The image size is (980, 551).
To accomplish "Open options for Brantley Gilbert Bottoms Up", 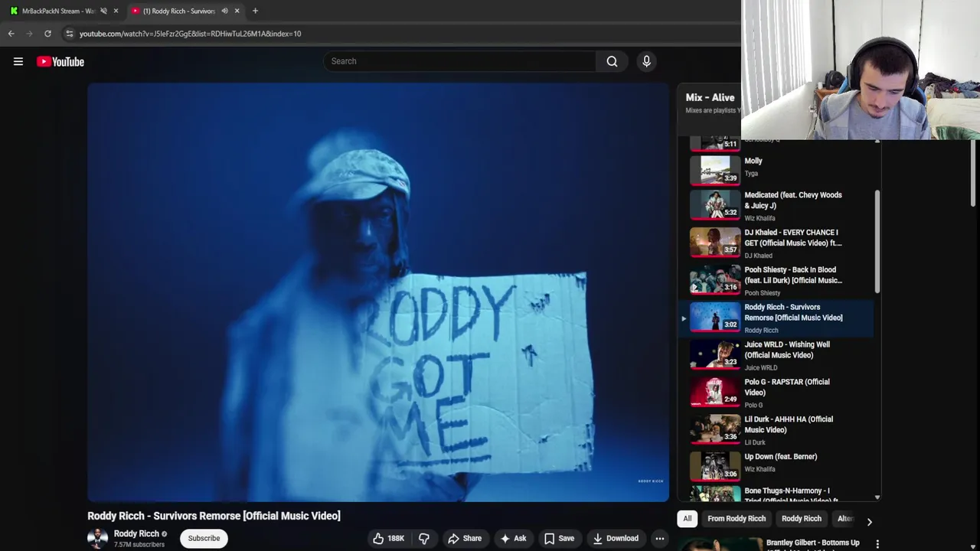I will [x=877, y=544].
